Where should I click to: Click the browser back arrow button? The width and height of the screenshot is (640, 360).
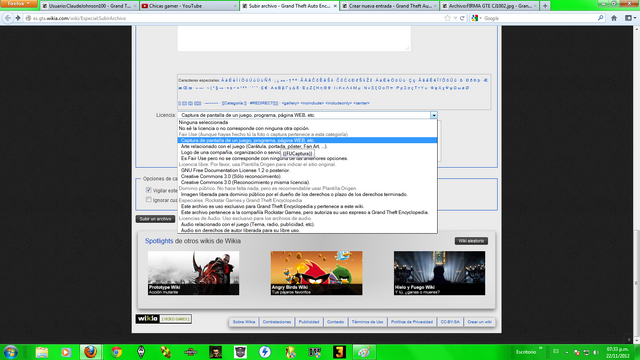point(8,18)
